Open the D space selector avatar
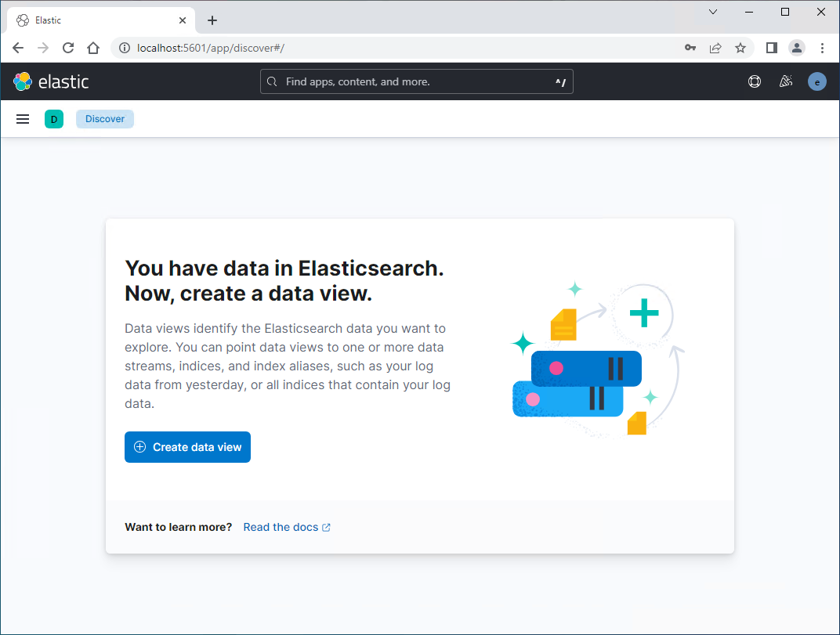This screenshot has height=635, width=840. [x=53, y=119]
